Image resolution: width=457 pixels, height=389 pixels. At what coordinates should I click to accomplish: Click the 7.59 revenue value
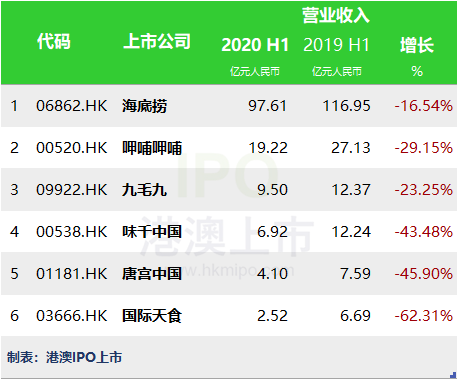355,274
